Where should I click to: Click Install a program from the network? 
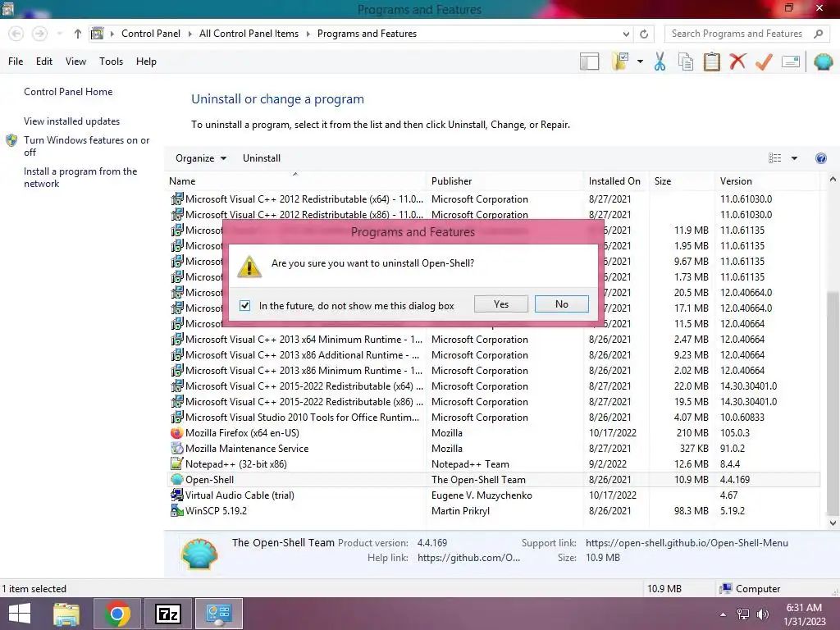[x=80, y=177]
